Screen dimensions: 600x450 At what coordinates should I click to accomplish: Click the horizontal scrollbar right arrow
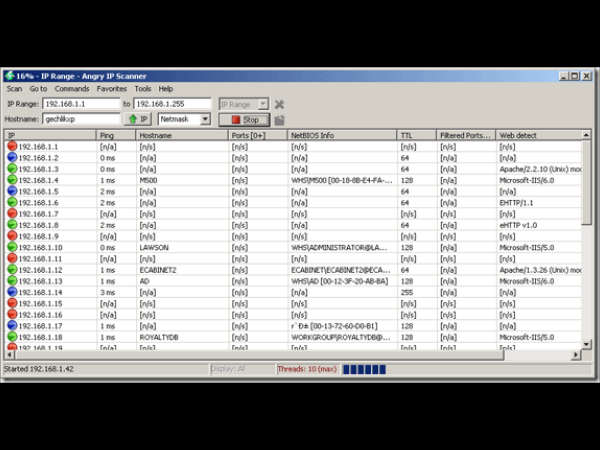coord(576,355)
